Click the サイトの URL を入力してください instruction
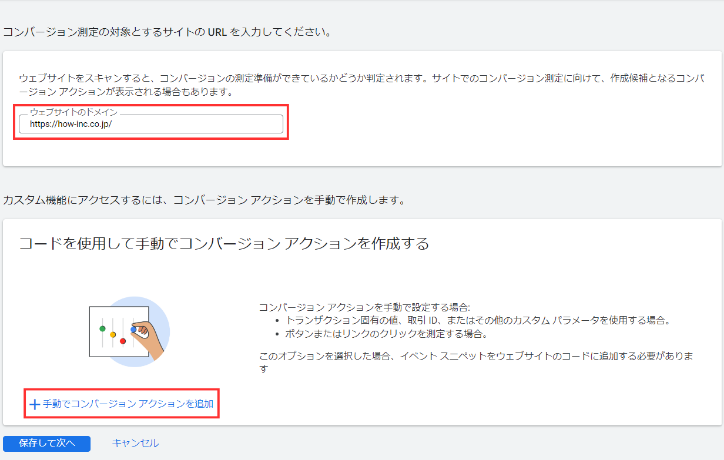 point(166,32)
